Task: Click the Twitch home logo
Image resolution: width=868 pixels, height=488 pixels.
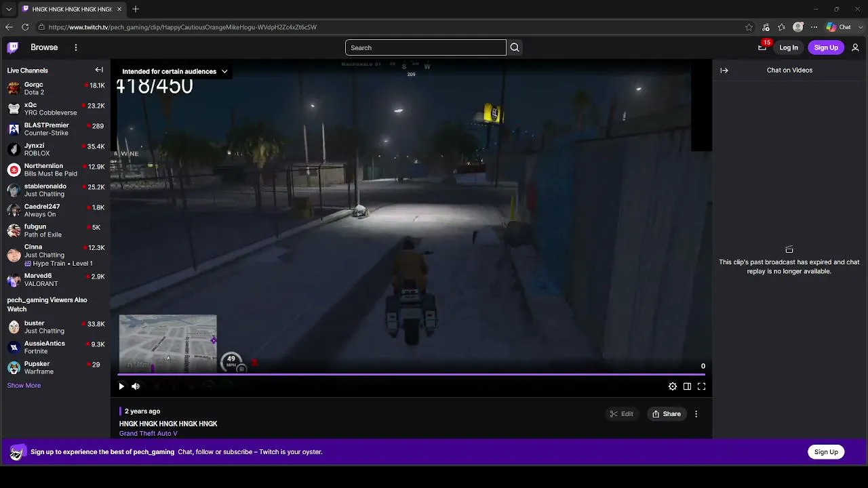Action: pos(13,47)
